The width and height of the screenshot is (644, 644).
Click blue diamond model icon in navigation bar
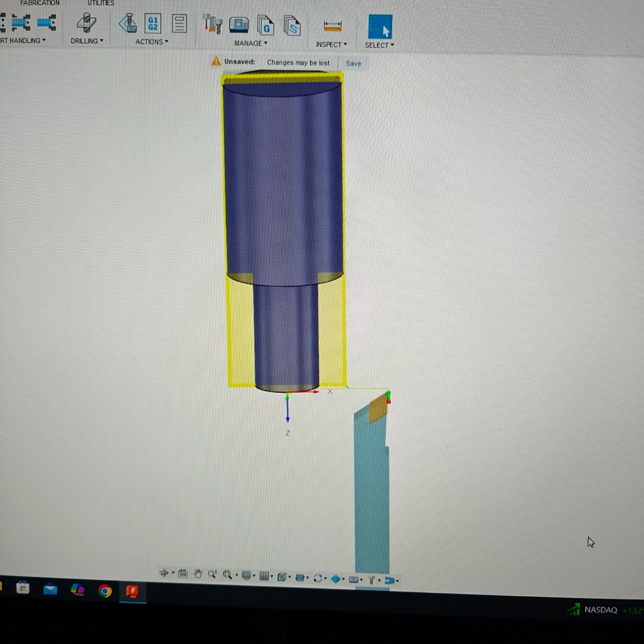click(x=336, y=578)
